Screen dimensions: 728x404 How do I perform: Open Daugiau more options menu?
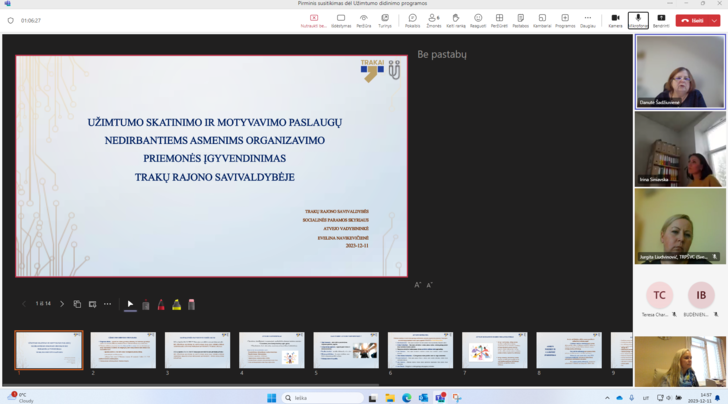click(x=588, y=20)
